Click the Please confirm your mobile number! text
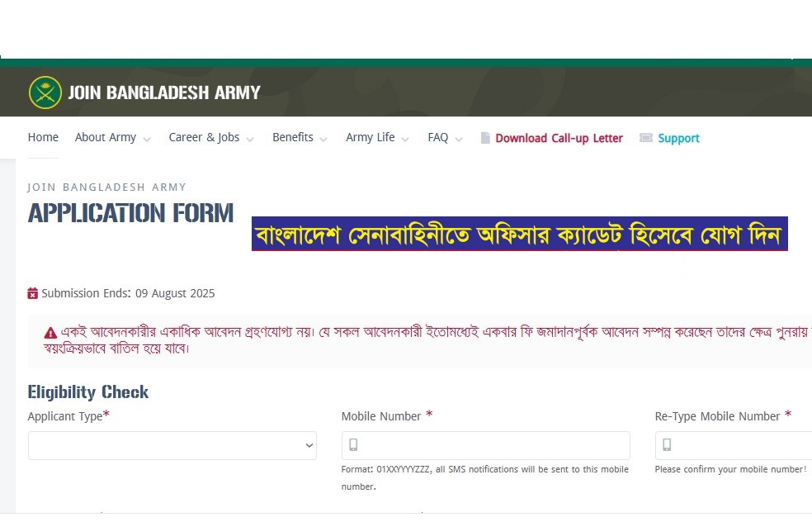 pos(730,469)
